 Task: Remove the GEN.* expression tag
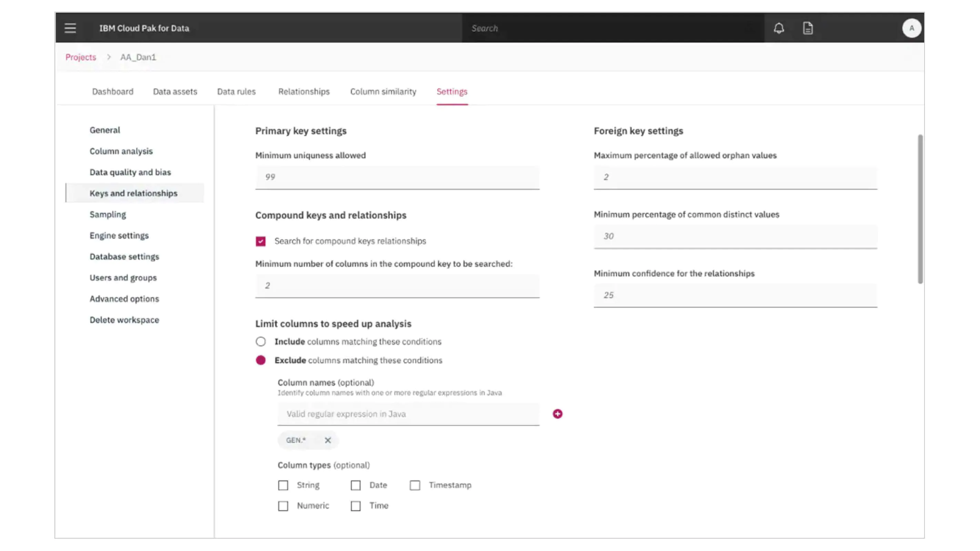pyautogui.click(x=328, y=440)
